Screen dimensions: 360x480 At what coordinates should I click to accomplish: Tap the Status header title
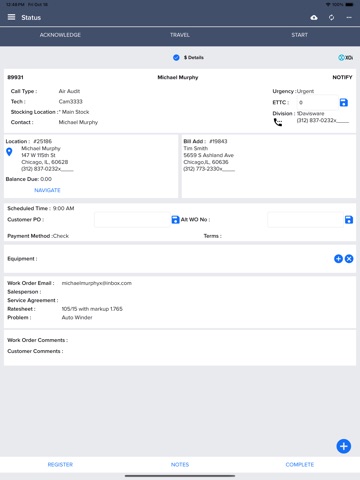click(x=31, y=17)
